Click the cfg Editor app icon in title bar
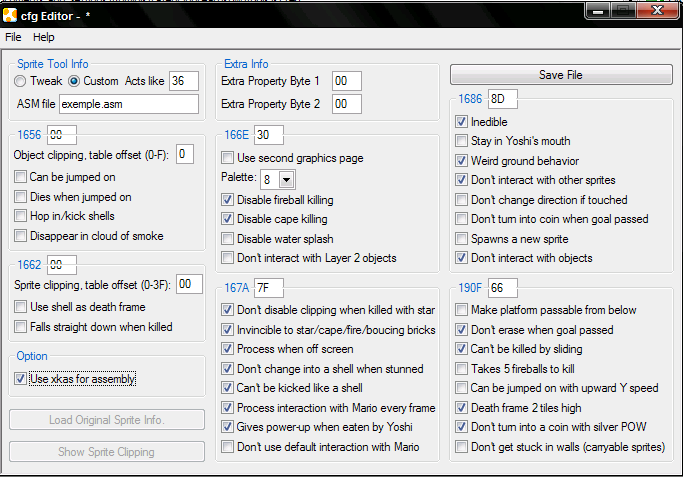Image resolution: width=683 pixels, height=477 pixels. (x=10, y=16)
